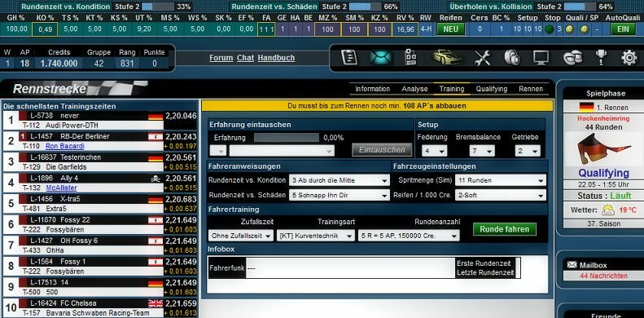Open the settings gear icon
The image size is (644, 318).
(629, 58)
